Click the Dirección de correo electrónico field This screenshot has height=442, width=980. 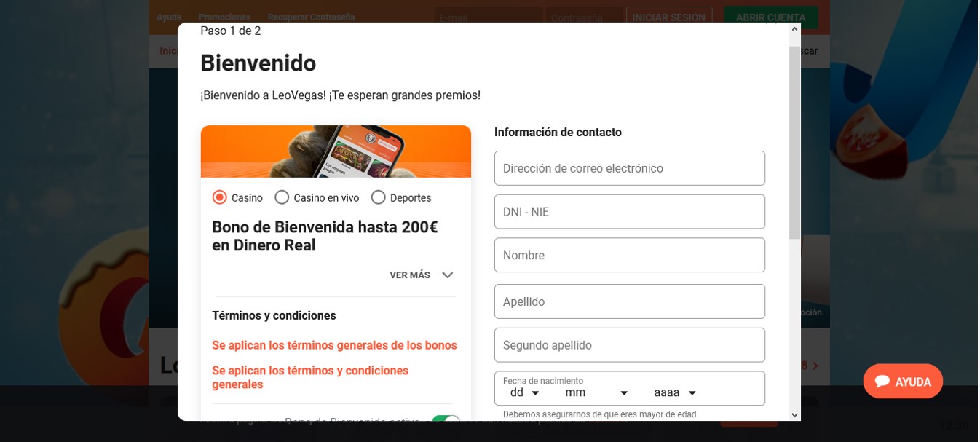tap(630, 168)
